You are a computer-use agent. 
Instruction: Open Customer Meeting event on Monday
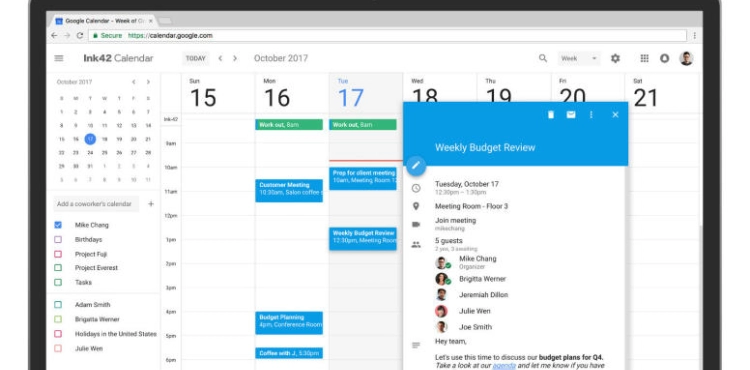coord(289,190)
